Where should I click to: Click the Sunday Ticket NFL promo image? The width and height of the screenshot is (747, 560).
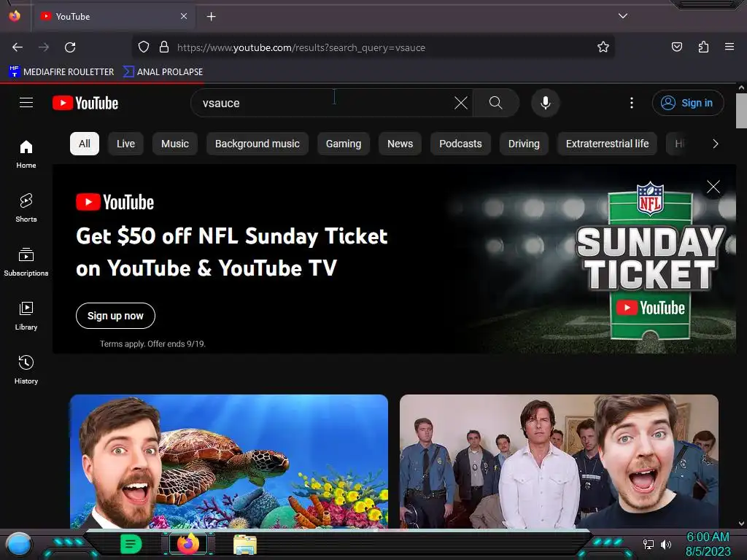pos(649,260)
